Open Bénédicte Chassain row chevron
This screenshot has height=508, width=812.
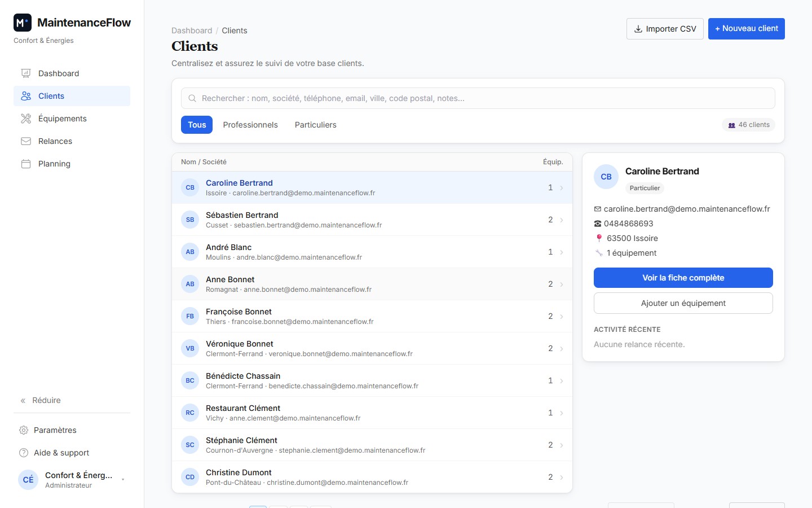coord(562,381)
